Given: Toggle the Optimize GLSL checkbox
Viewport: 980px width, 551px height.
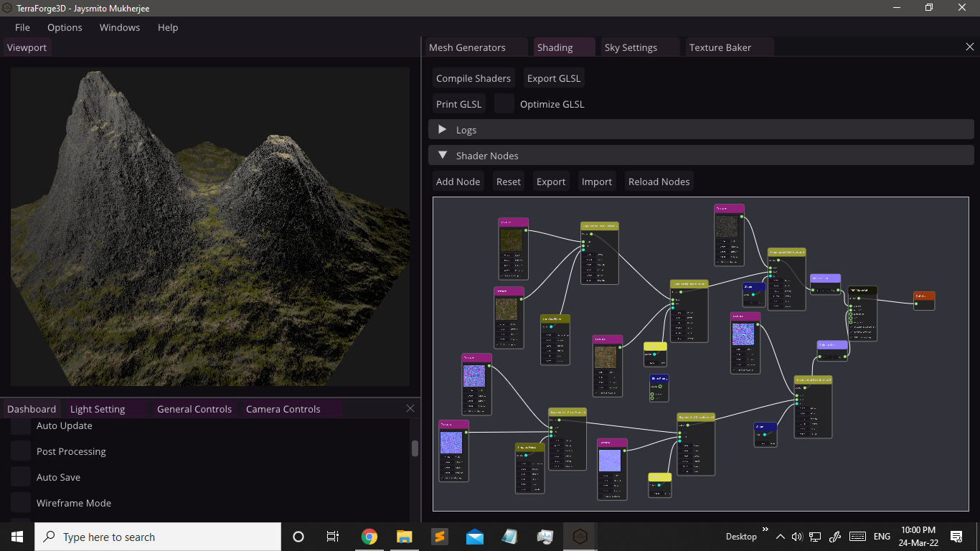Looking at the screenshot, I should pyautogui.click(x=504, y=104).
